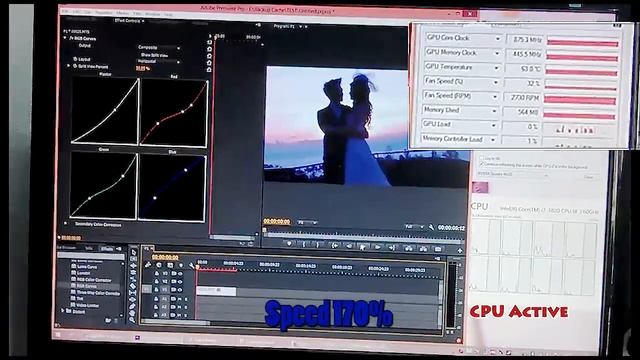The width and height of the screenshot is (640, 360).
Task: Solo audio track A2
Action: pyautogui.click(x=187, y=307)
